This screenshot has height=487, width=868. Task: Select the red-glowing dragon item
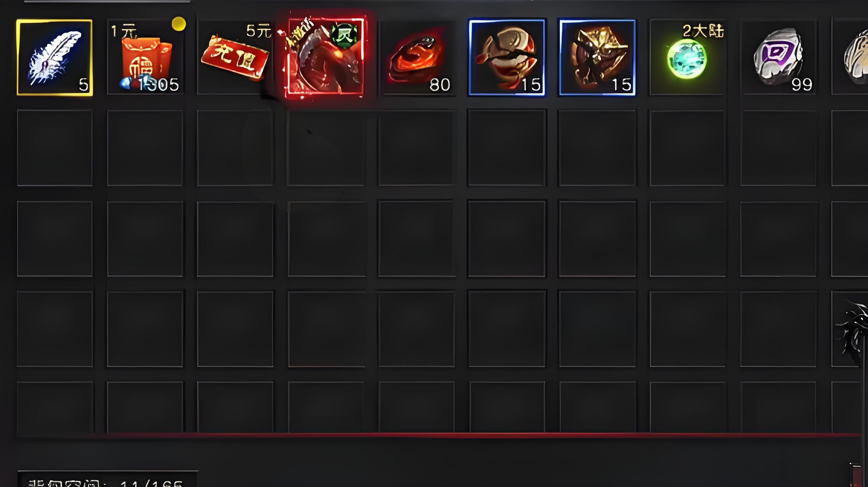325,56
